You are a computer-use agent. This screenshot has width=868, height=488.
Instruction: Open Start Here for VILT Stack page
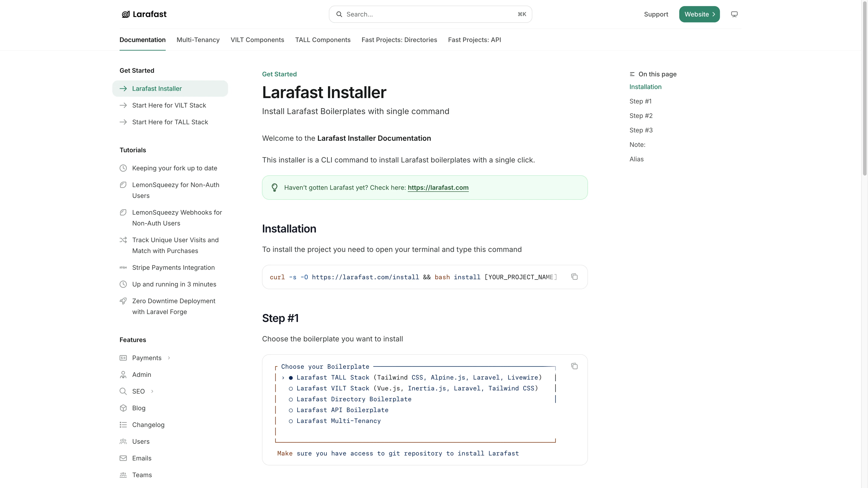coord(169,106)
